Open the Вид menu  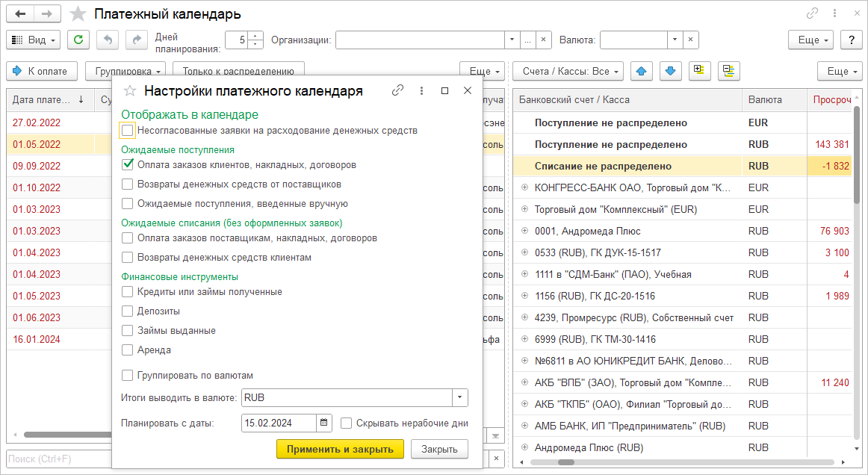point(34,40)
